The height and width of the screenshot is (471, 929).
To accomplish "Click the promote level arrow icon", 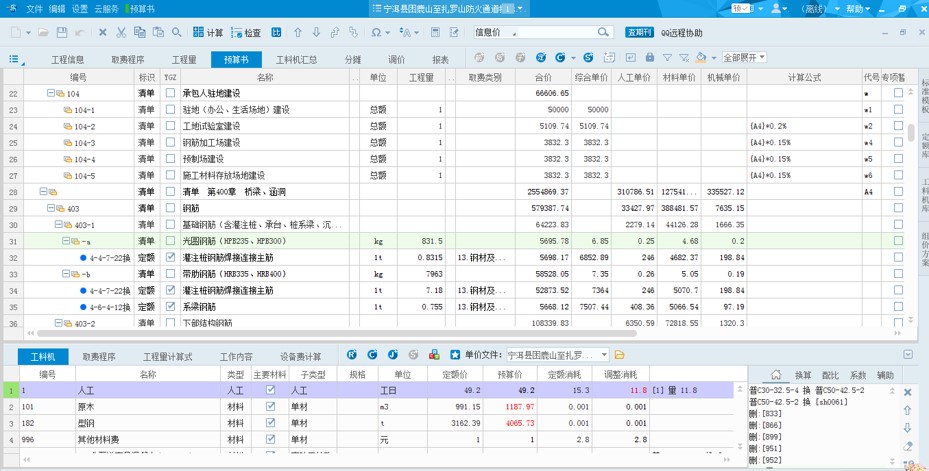I will tap(335, 33).
